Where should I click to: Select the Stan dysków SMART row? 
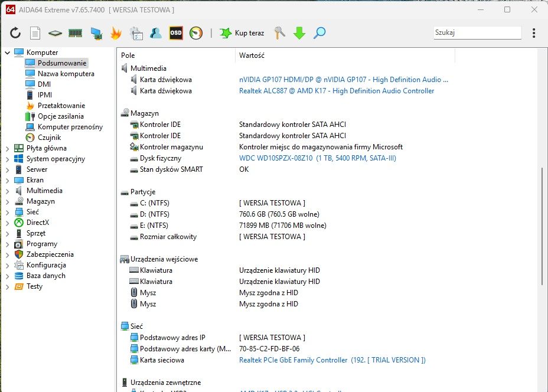[x=286, y=169]
